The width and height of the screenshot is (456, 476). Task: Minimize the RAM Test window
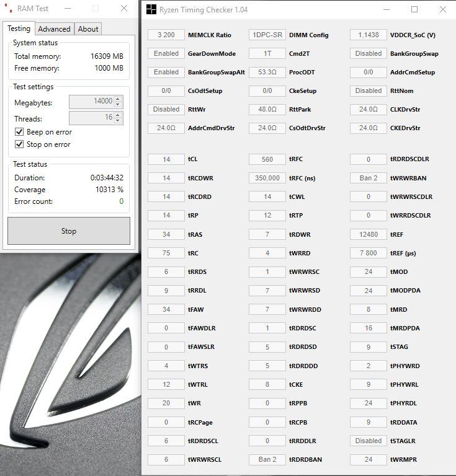click(68, 9)
